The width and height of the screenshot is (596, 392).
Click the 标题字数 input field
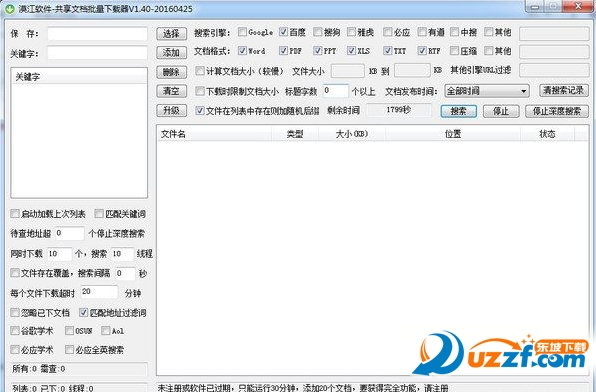pyautogui.click(x=335, y=91)
